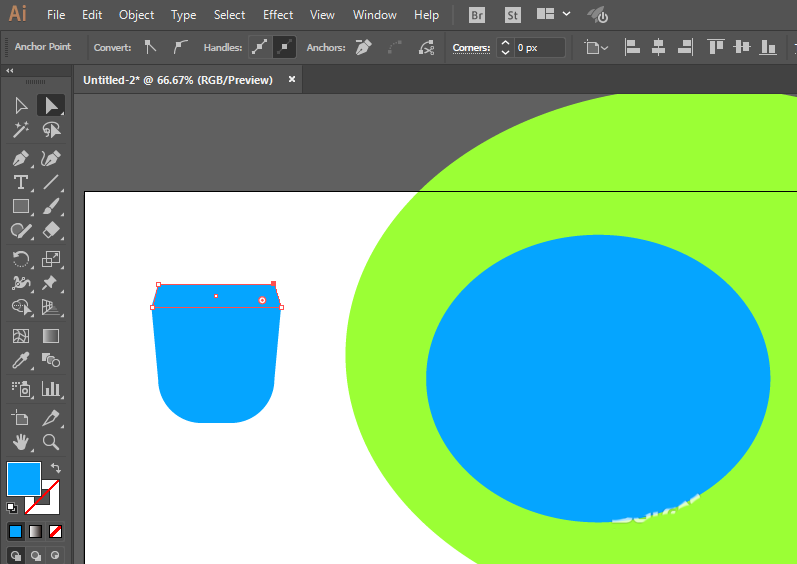Select the Puppet Warp pin tool
The height and width of the screenshot is (564, 797).
51,283
